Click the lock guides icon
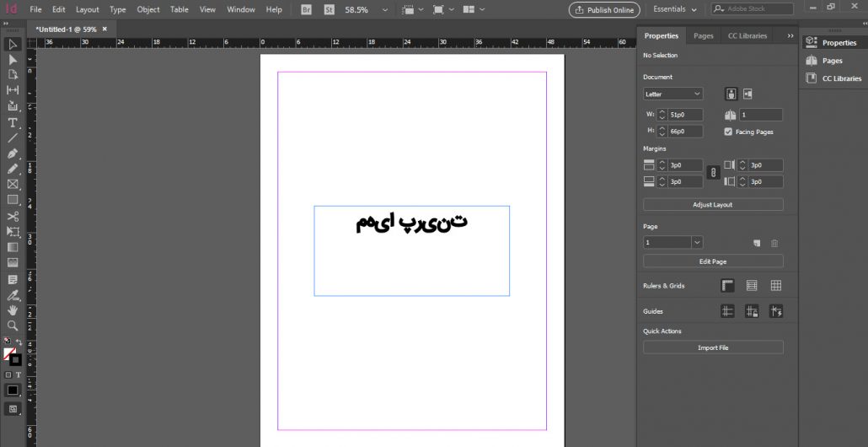The height and width of the screenshot is (447, 868). [752, 311]
